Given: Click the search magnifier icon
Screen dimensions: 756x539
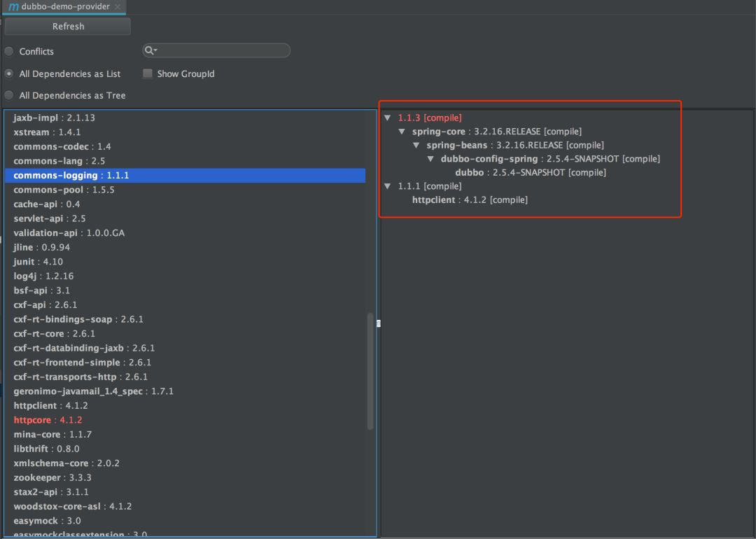Looking at the screenshot, I should point(150,50).
